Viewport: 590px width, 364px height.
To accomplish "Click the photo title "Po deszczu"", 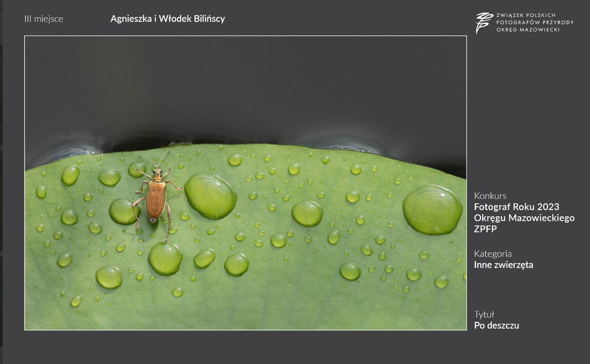I will pos(496,325).
